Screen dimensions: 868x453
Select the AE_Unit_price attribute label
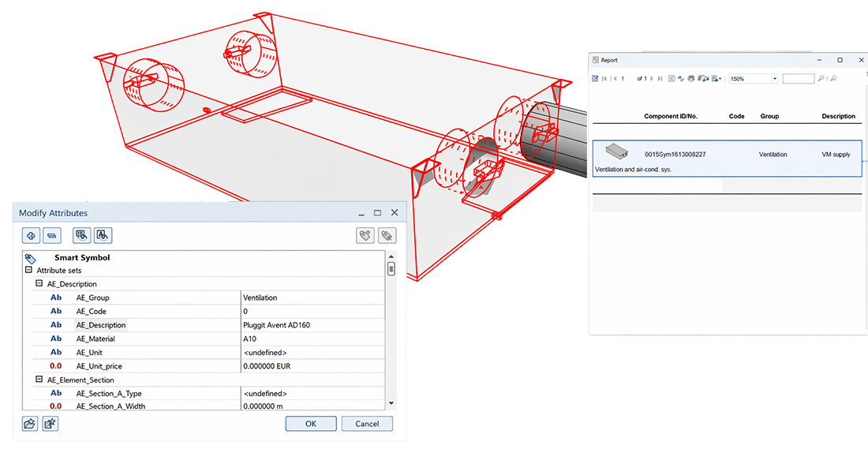click(x=99, y=366)
